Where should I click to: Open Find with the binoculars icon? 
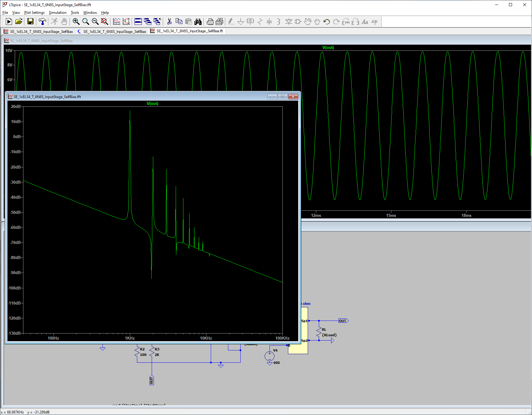point(198,22)
